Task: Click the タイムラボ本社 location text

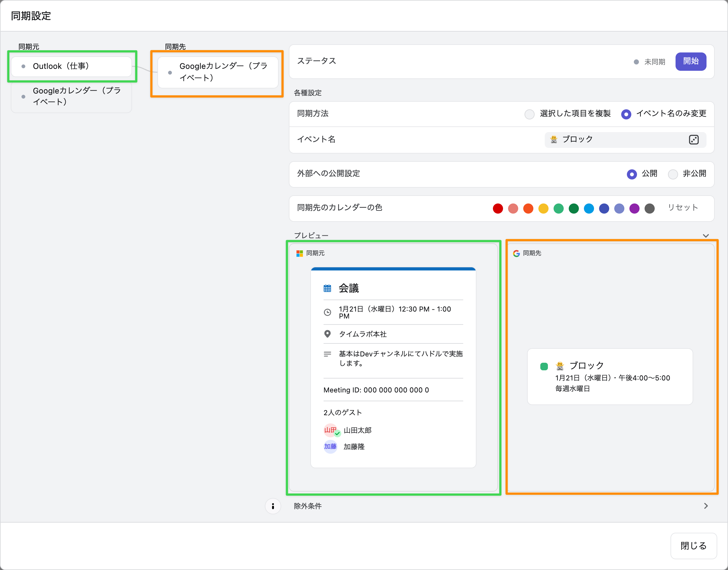Action: point(363,334)
